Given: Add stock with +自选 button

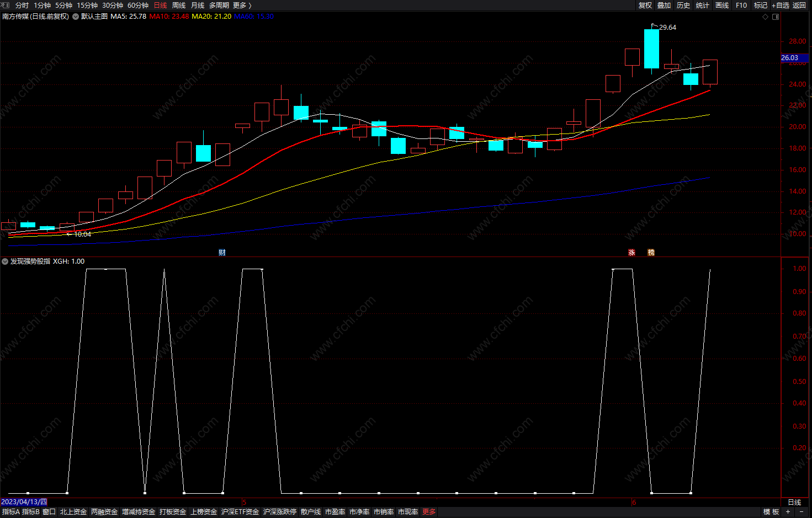Looking at the screenshot, I should tap(781, 6).
